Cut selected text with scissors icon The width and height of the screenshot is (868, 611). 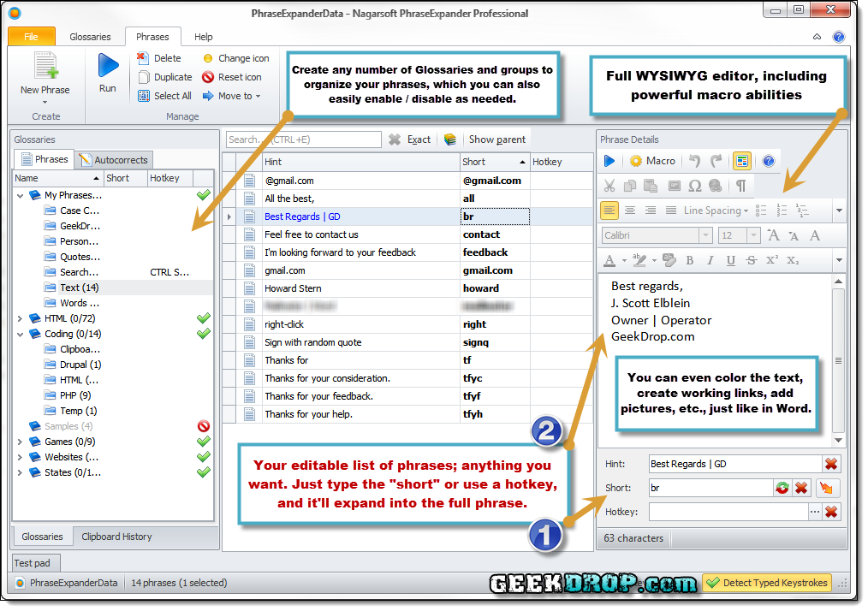pyautogui.click(x=609, y=186)
